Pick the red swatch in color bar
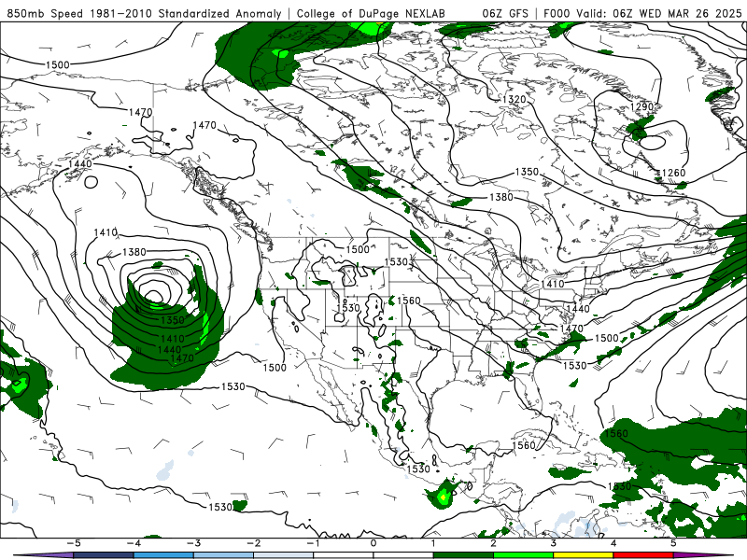 click(x=643, y=555)
